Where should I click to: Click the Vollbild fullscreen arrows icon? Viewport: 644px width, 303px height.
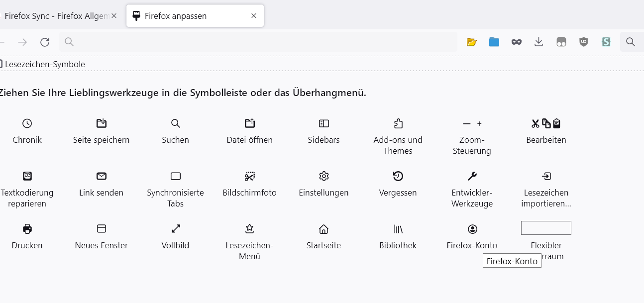(176, 229)
